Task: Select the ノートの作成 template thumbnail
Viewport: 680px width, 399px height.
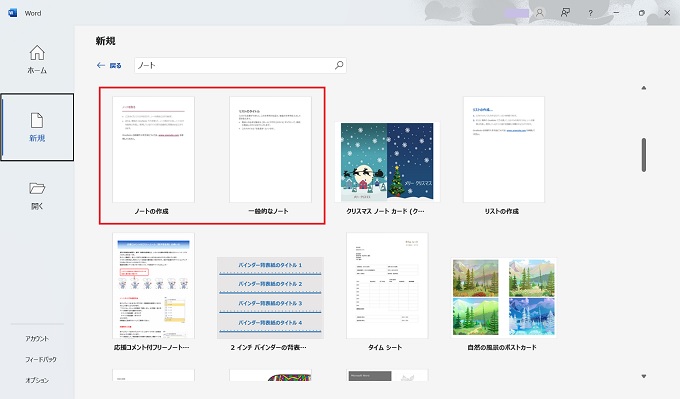Action: coord(153,149)
